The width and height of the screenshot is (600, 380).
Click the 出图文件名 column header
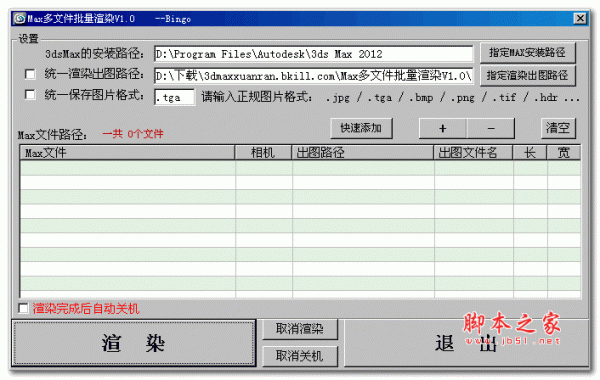click(473, 153)
